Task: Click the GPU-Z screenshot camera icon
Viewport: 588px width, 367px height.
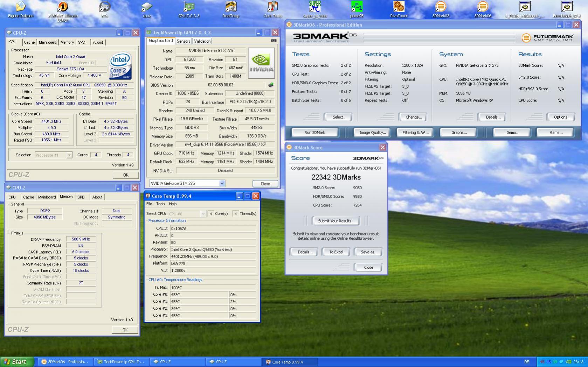Action: (274, 41)
